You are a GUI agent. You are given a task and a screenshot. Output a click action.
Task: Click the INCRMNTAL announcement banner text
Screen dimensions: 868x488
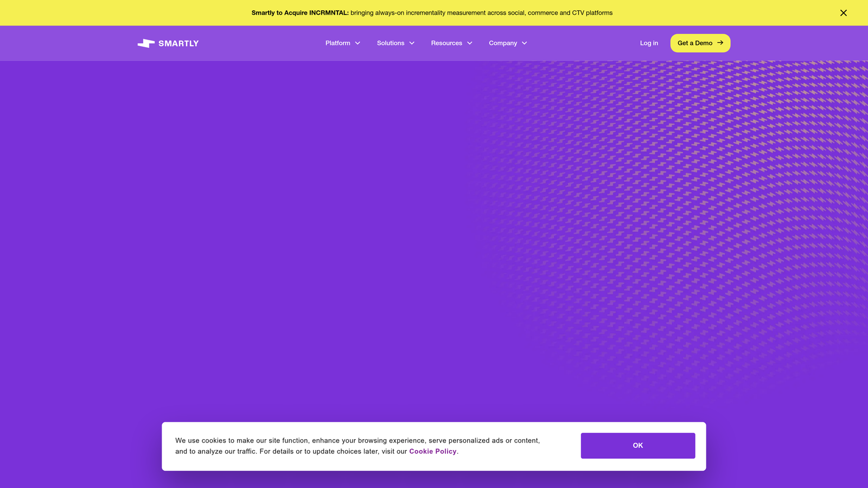pos(431,12)
